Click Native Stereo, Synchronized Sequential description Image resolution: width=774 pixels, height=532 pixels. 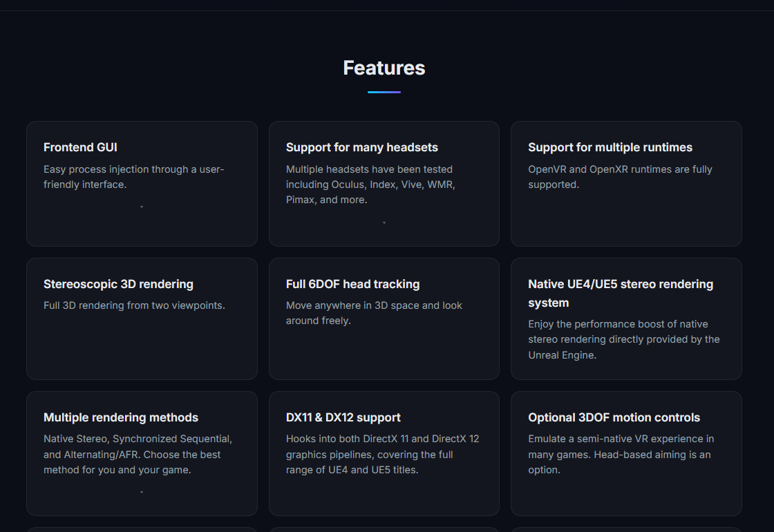click(x=138, y=454)
